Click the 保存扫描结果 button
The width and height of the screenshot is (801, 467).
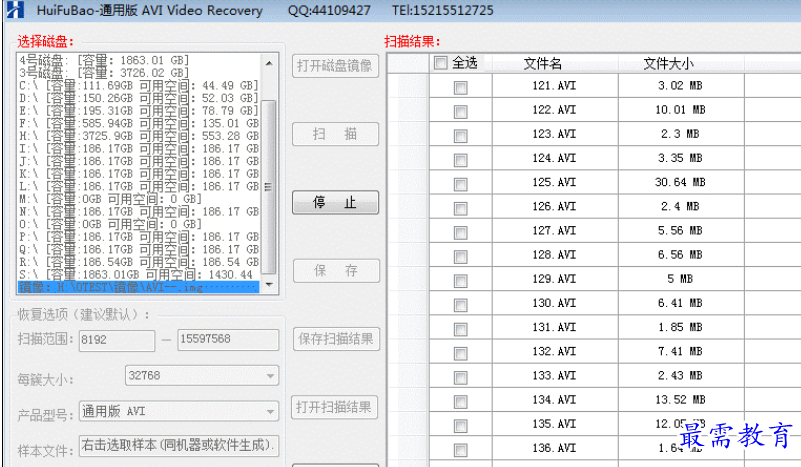point(336,339)
